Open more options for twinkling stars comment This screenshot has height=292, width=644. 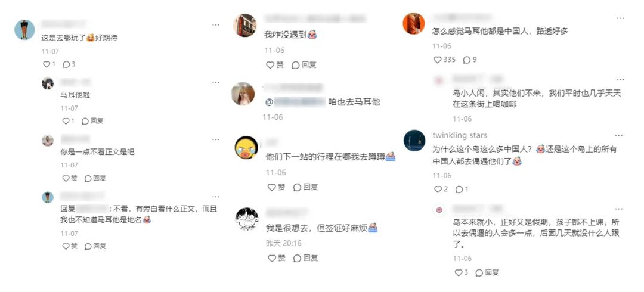coord(618,135)
